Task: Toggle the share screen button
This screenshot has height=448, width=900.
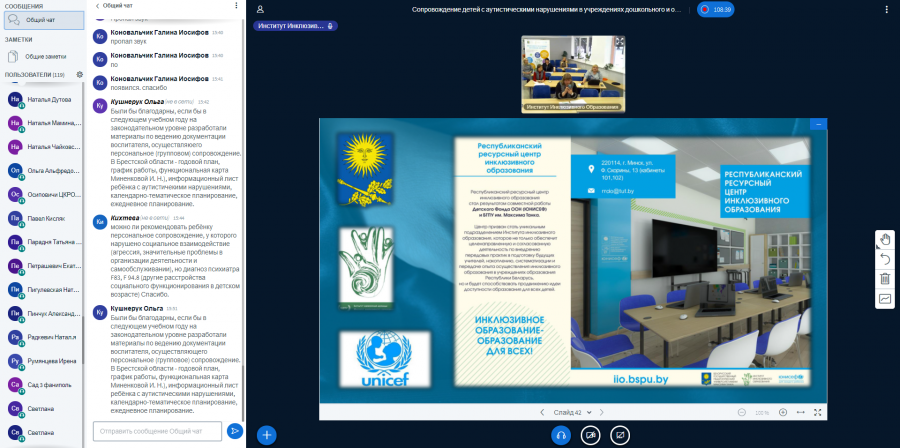Action: click(619, 435)
